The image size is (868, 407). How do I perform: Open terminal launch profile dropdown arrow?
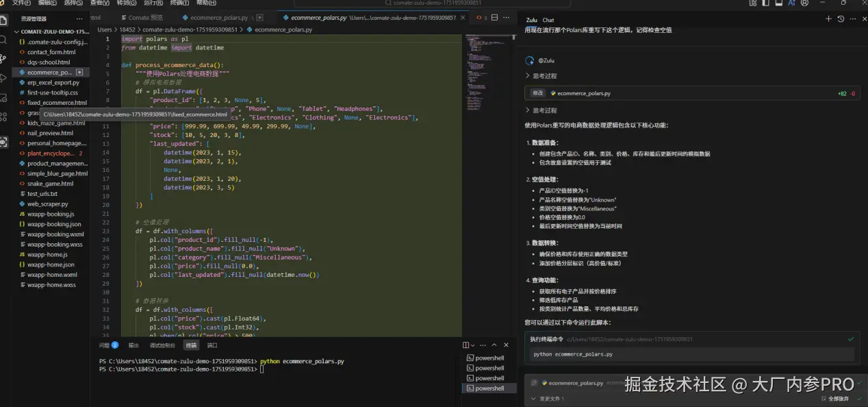click(x=474, y=345)
